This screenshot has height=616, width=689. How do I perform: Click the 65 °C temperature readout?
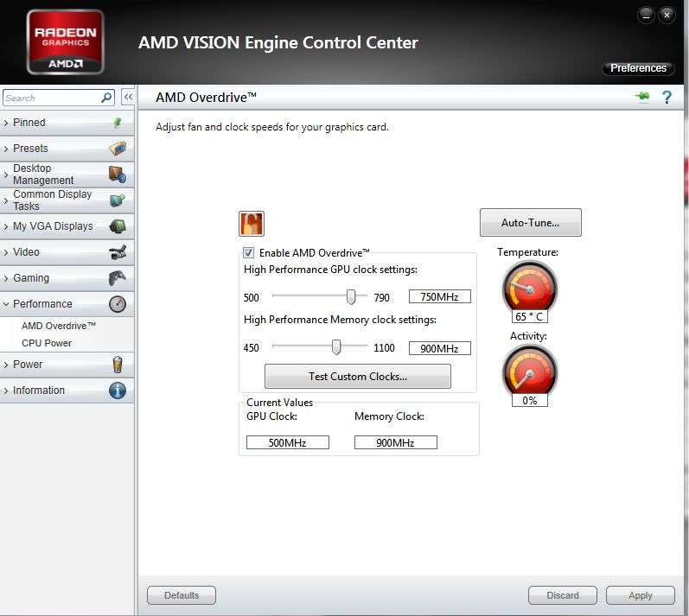tap(529, 316)
